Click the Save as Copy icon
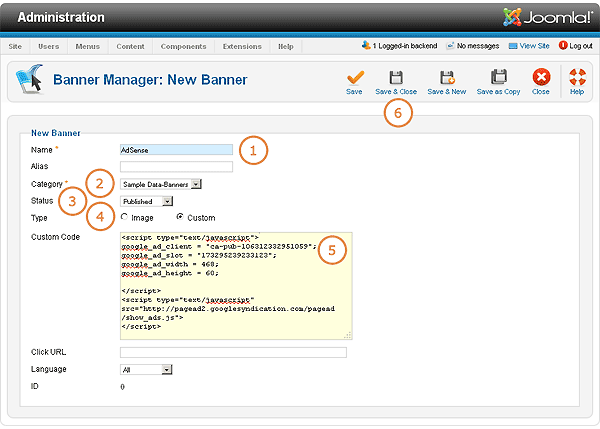The height and width of the screenshot is (429, 600). [x=499, y=77]
